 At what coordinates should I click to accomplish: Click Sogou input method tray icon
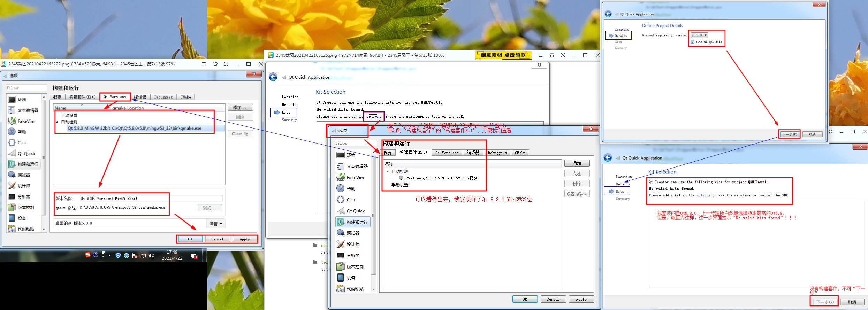tap(88, 255)
